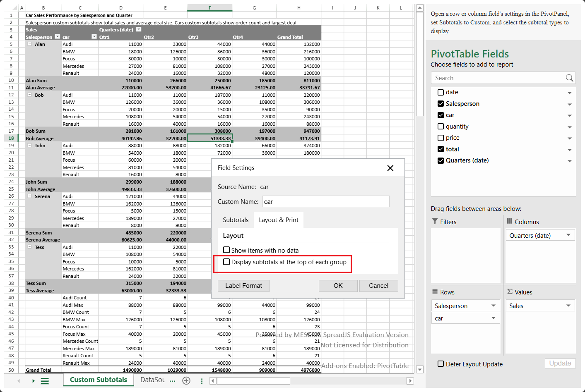Click the Custom Name input field

(x=326, y=201)
